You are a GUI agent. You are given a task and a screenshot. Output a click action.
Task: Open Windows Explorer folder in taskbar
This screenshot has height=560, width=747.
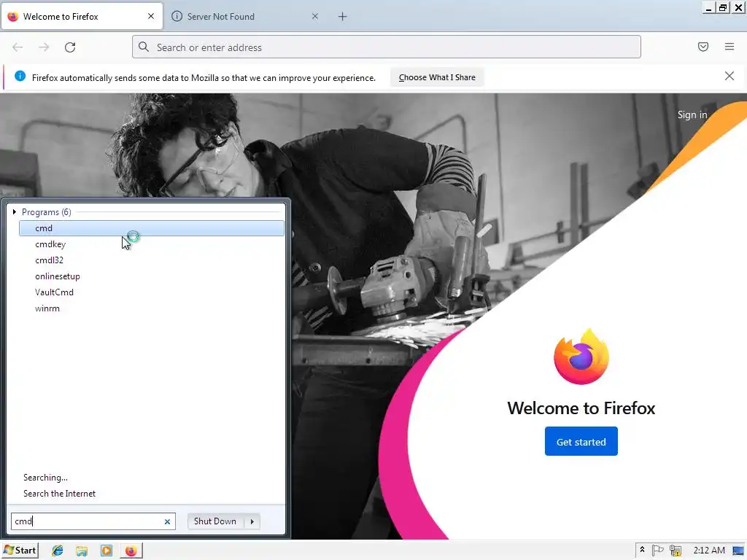(82, 551)
